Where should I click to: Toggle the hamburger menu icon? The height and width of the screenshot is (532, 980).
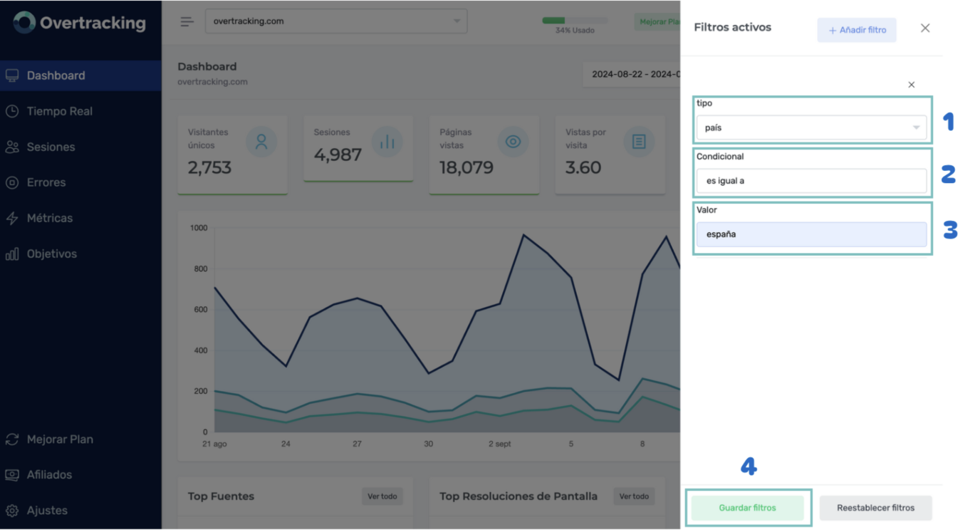(187, 22)
